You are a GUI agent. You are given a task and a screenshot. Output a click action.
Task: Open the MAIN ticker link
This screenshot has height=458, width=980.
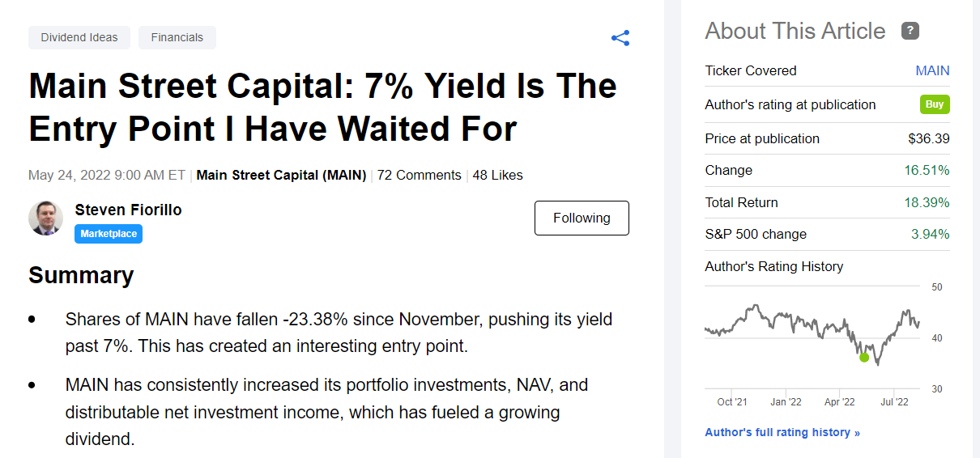coord(932,70)
